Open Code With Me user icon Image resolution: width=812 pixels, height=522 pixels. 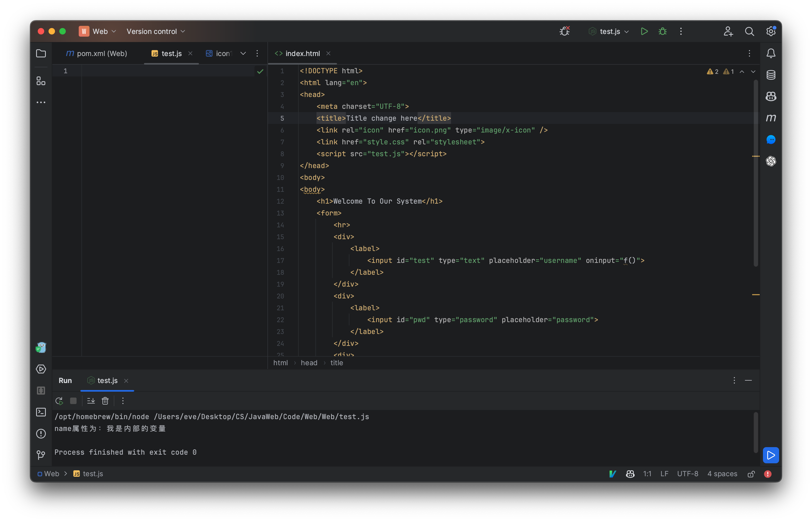[x=728, y=31]
